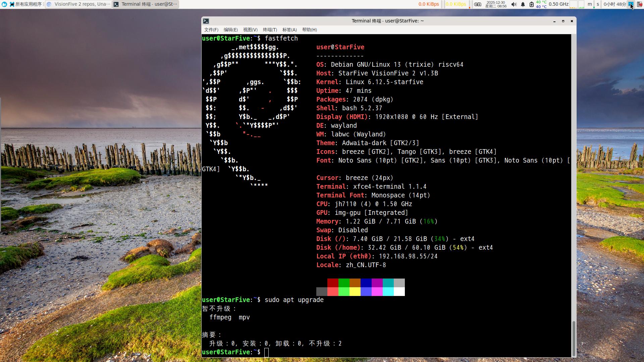This screenshot has height=362, width=644.
Task: Click the date and time clock
Action: click(x=496, y=4)
